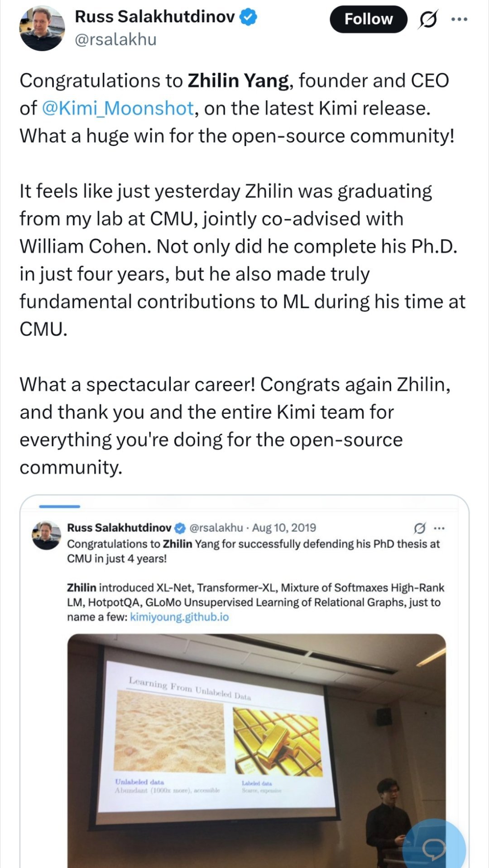Click the quoted tweet's small avatar
Viewport: 489px width, 868px height.
(x=46, y=535)
